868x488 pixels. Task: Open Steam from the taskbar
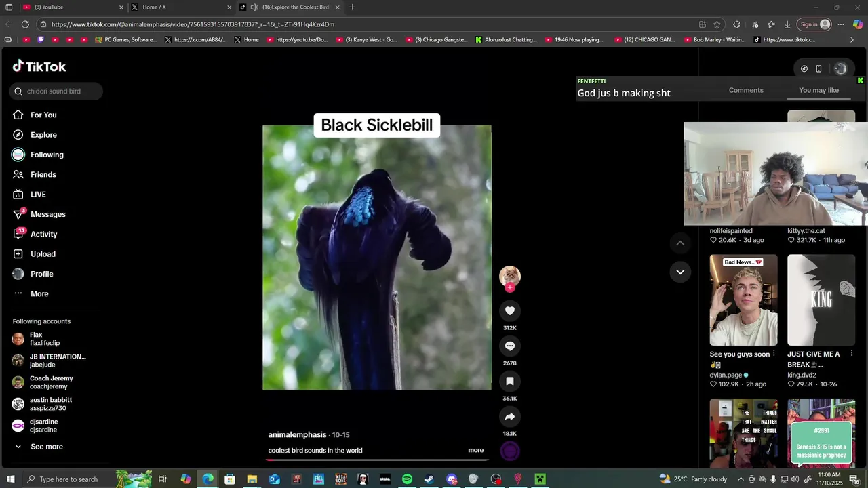pyautogui.click(x=429, y=479)
